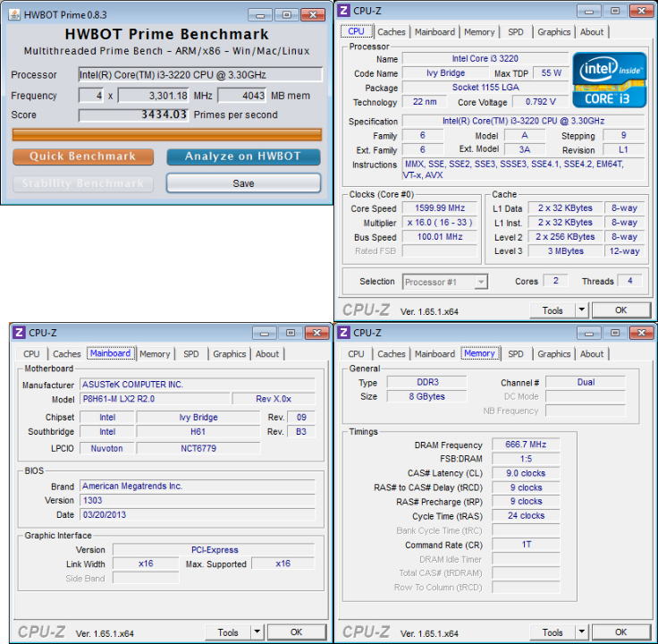Image resolution: width=658 pixels, height=644 pixels.
Task: Switch to SPD tab in Mainboard window
Action: (x=191, y=354)
